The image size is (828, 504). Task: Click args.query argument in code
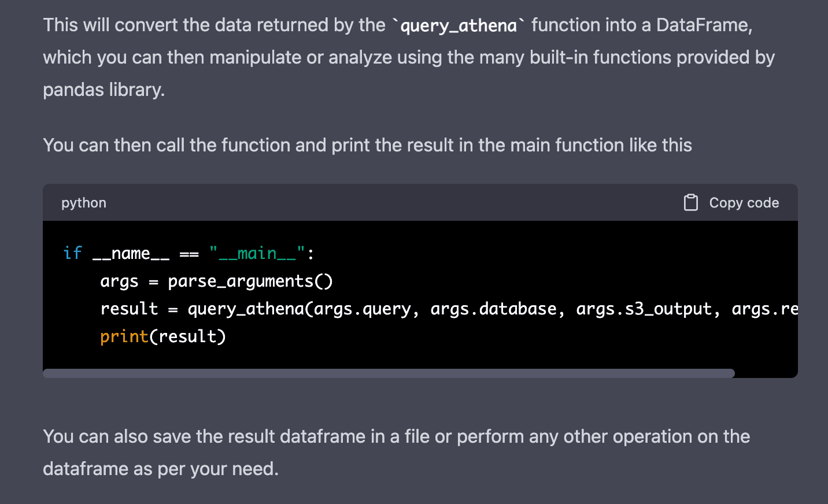point(362,309)
